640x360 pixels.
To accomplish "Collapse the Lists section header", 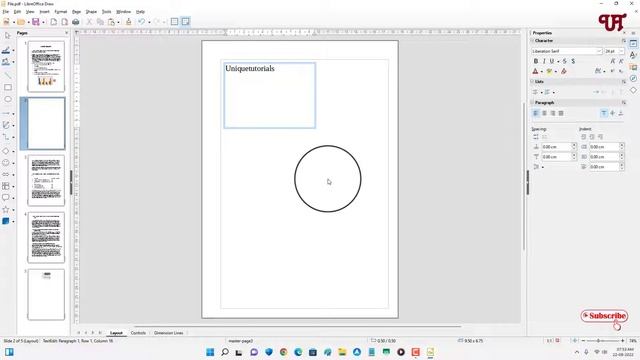I will tap(539, 82).
